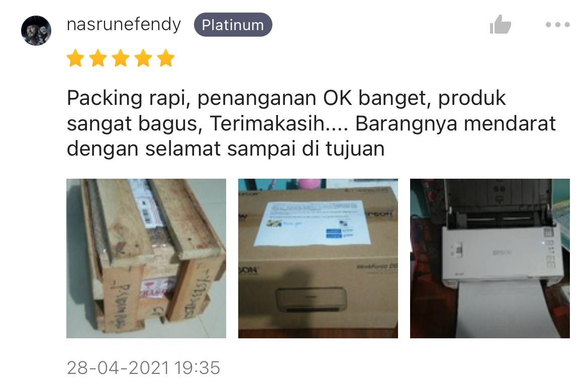This screenshot has height=388, width=588.
Task: Tap review line starting "Packing rapi"
Action: coord(286,98)
